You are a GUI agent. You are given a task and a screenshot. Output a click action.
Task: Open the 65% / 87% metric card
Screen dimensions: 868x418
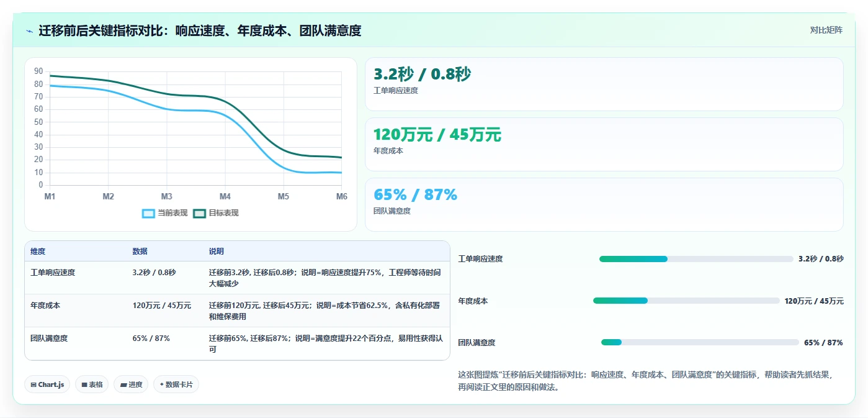pyautogui.click(x=604, y=204)
